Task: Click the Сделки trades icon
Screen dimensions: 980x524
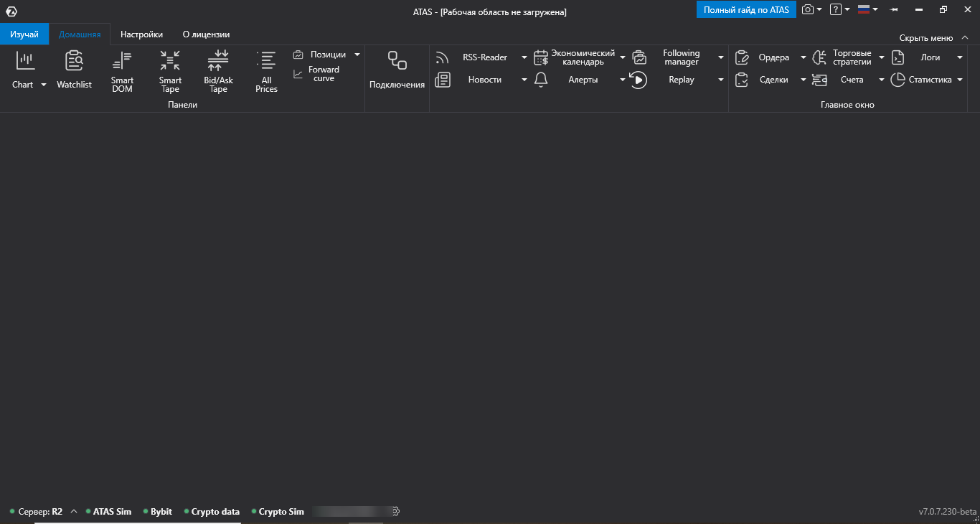Action: 742,80
